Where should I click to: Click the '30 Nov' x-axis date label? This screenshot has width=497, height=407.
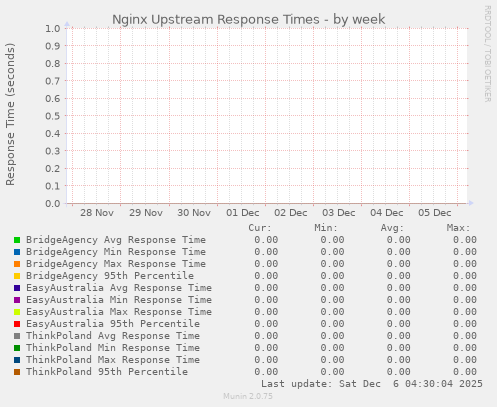tap(194, 213)
